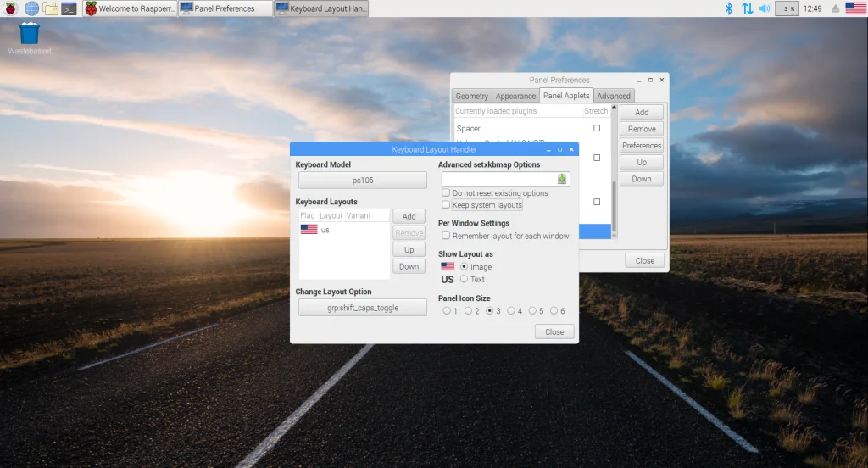Switch to Welcome to Raspberry taskbar window
The image size is (868, 468).
coord(130,8)
